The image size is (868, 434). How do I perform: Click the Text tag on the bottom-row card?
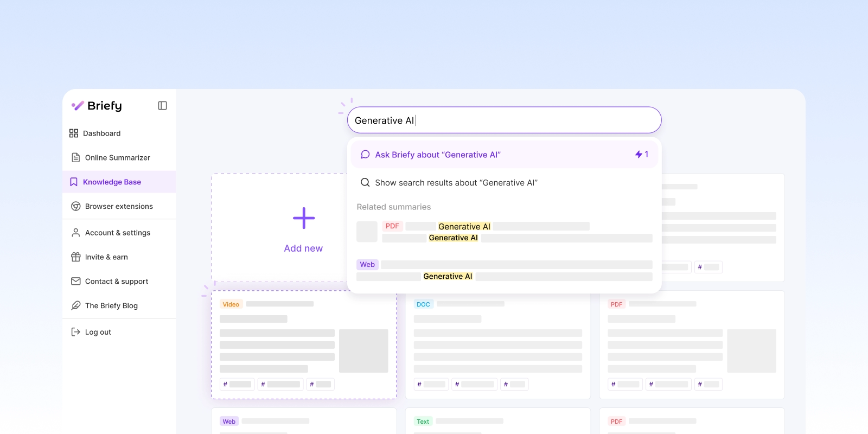pos(423,422)
